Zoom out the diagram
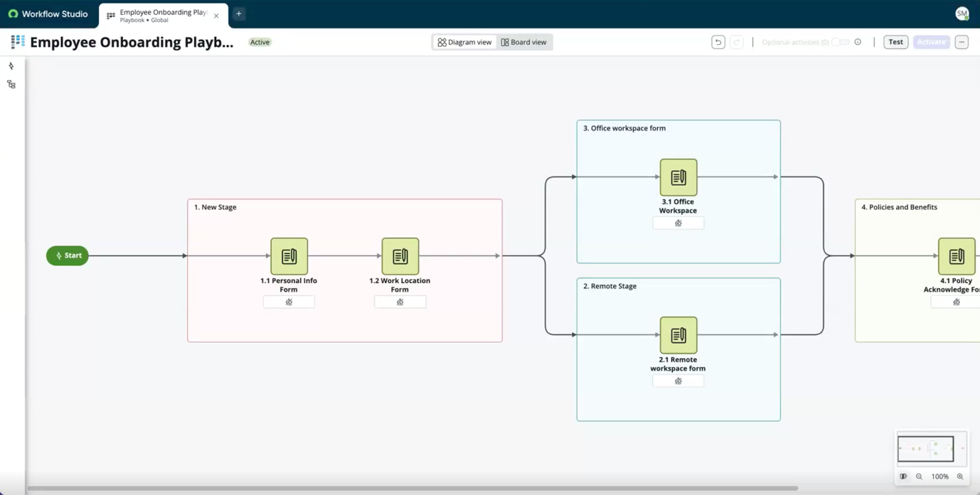Viewport: 980px width, 495px height. pyautogui.click(x=919, y=477)
